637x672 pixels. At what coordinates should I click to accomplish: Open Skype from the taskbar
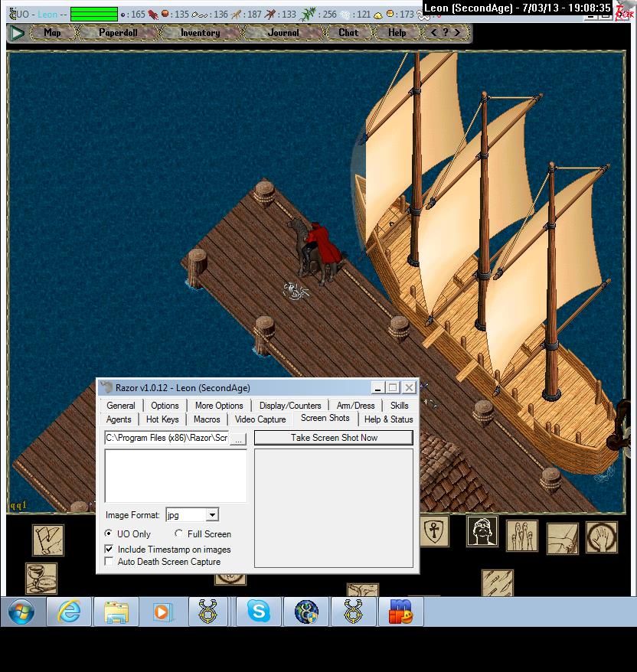pos(258,612)
